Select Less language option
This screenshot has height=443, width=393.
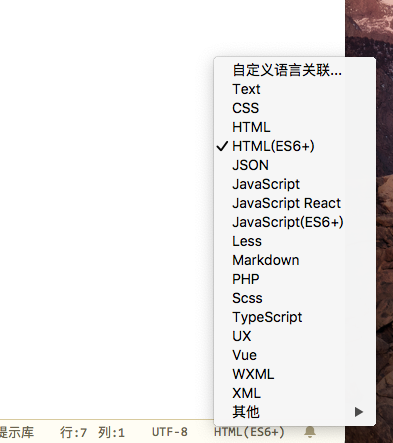(295, 241)
